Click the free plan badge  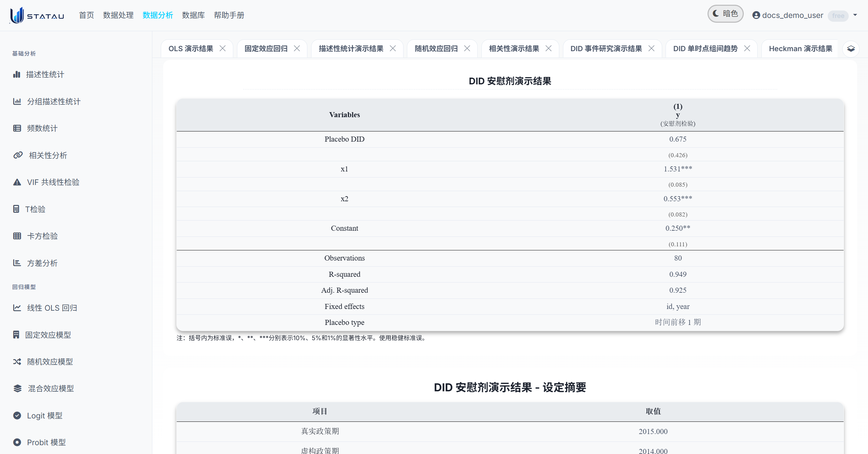(838, 16)
